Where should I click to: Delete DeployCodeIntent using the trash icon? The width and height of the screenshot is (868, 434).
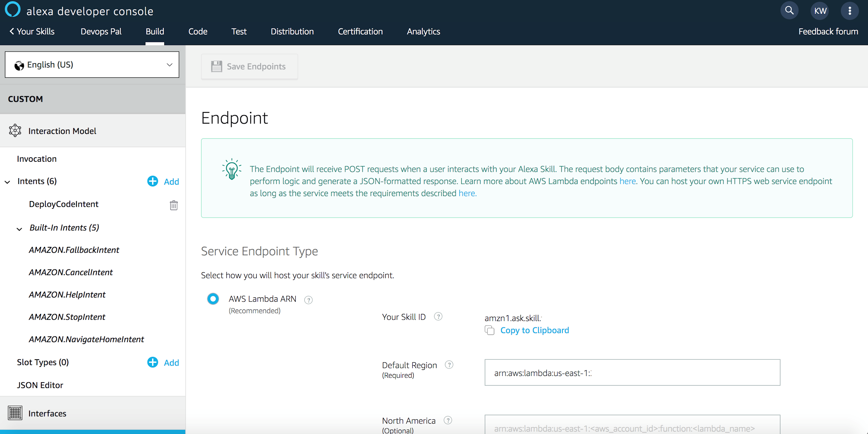click(174, 205)
